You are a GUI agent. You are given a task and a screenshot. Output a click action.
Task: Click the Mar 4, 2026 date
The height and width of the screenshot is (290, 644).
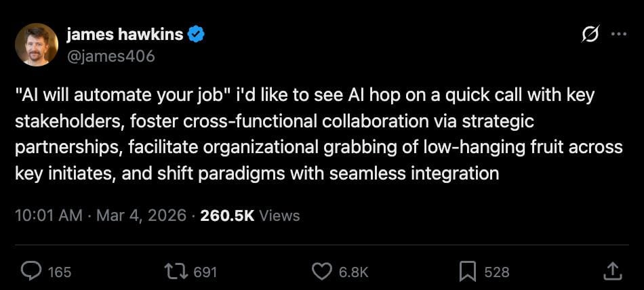pos(141,215)
